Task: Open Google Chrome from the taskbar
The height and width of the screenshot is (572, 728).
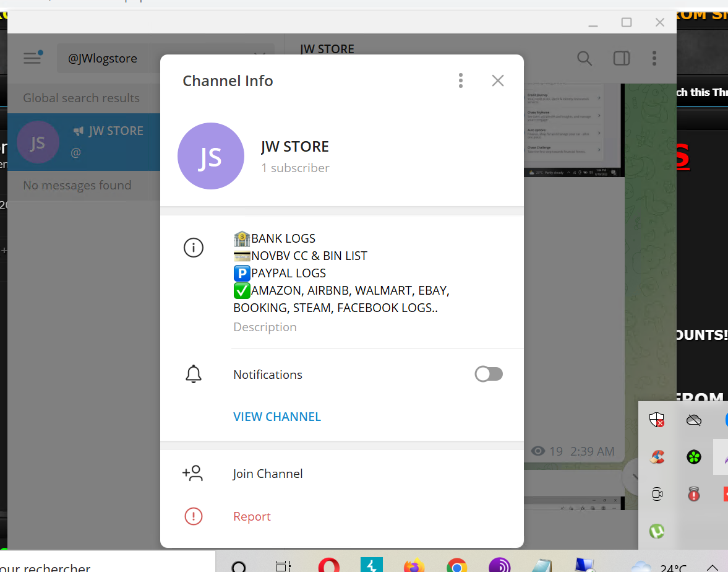Action: click(457, 565)
